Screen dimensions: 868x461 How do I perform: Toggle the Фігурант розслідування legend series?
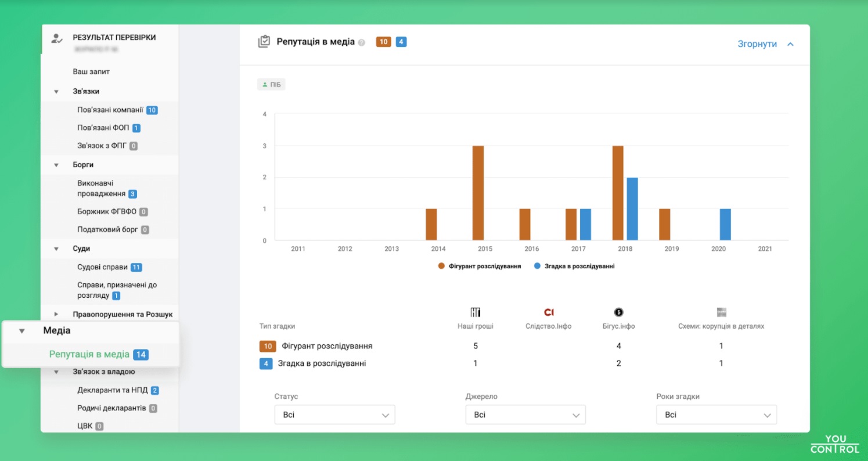point(480,266)
